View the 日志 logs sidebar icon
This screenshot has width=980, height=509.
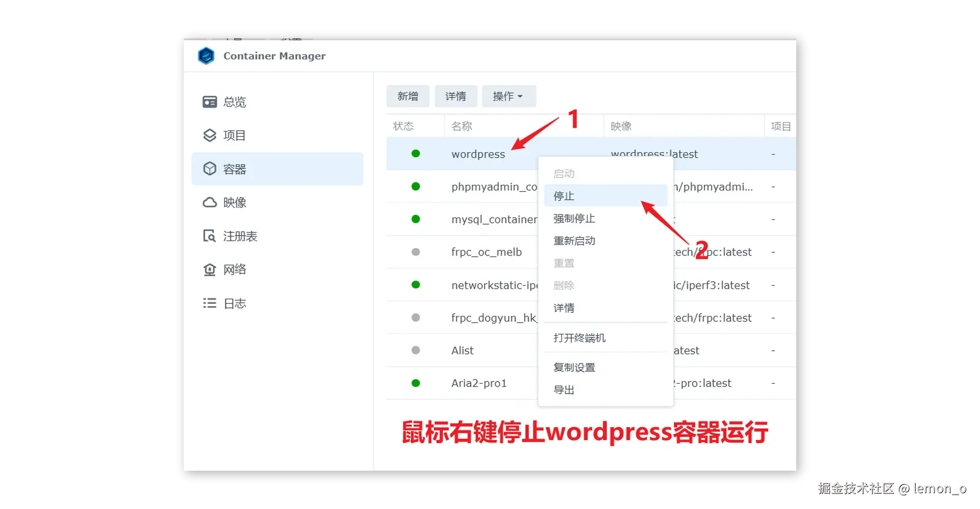pos(209,303)
